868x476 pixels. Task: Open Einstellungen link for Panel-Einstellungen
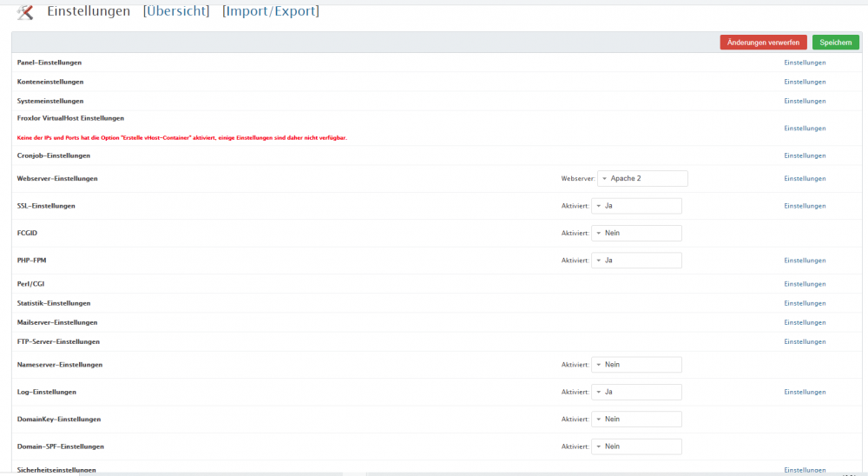[x=805, y=63]
